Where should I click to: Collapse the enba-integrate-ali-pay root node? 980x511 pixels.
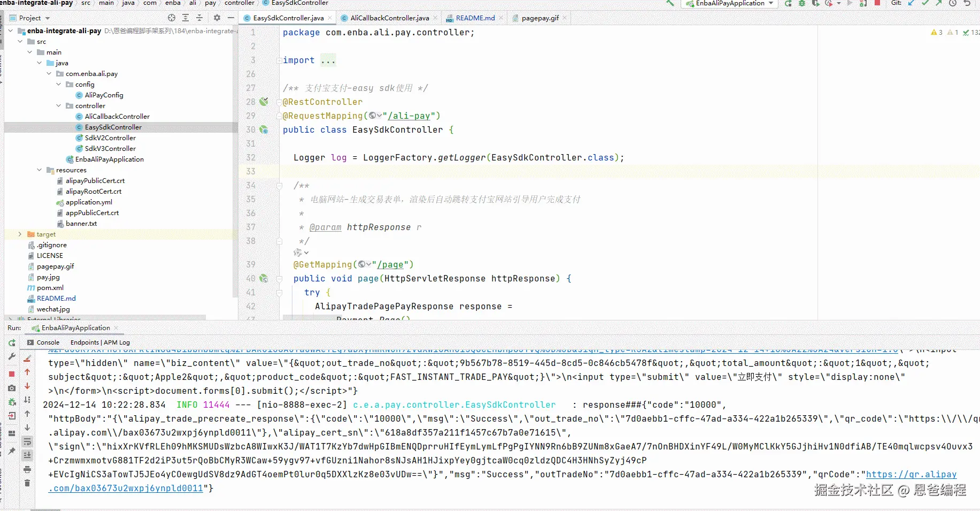click(x=10, y=30)
